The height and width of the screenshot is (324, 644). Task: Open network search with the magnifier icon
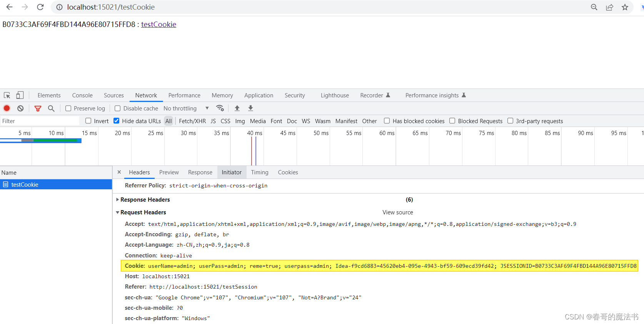(51, 109)
